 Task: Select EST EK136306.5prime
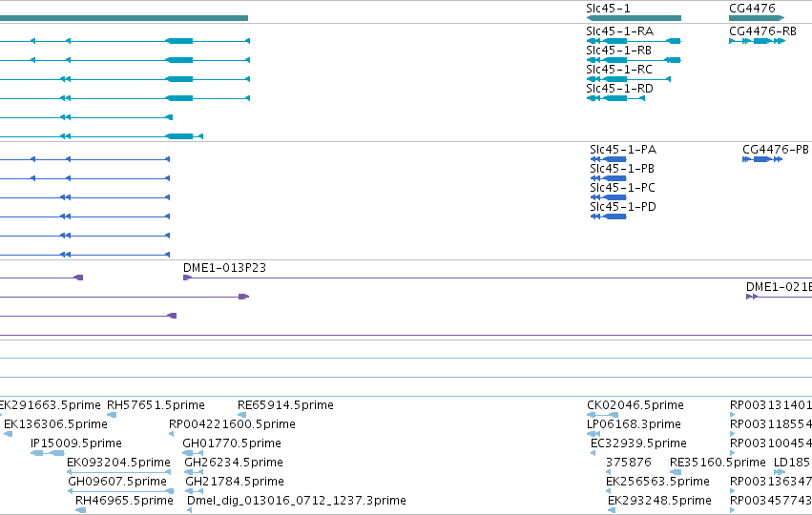click(55, 424)
